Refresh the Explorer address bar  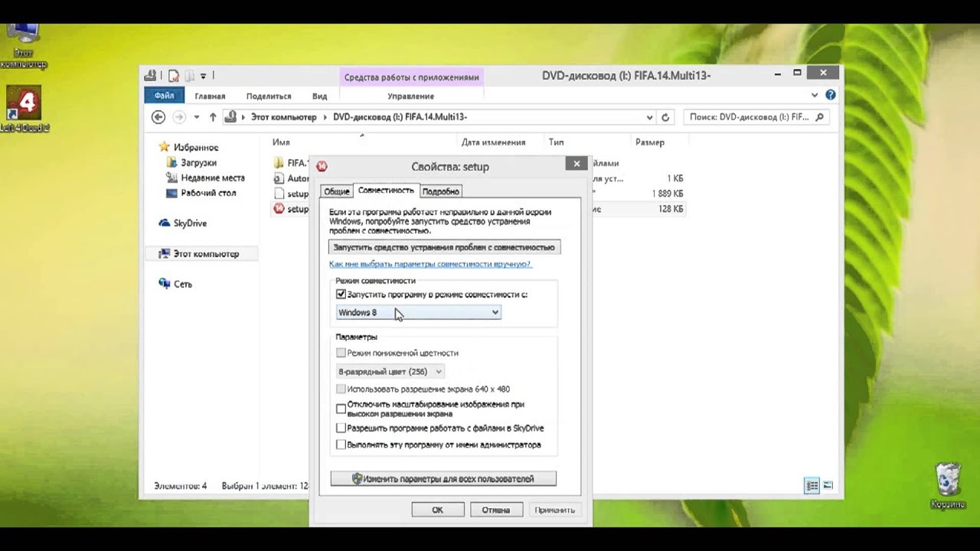coord(665,117)
